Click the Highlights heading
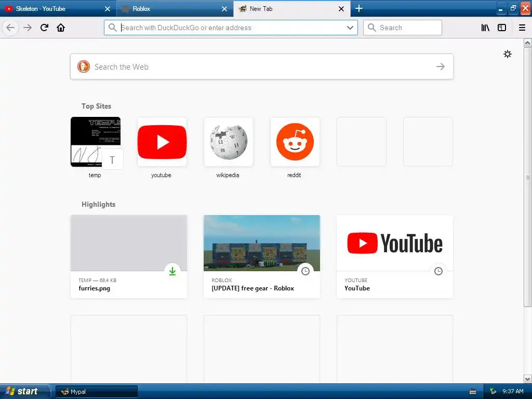Image resolution: width=532 pixels, height=399 pixels. (x=98, y=204)
